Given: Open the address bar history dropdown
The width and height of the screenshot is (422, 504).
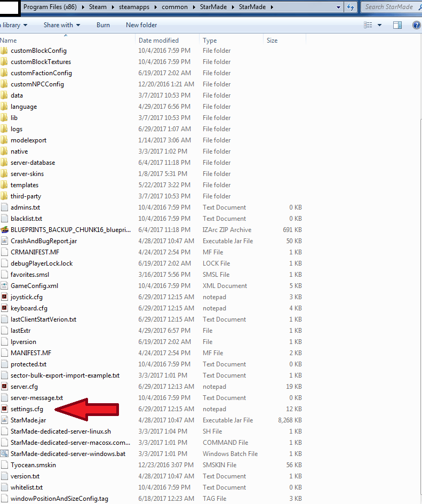Looking at the screenshot, I should coord(339,7).
